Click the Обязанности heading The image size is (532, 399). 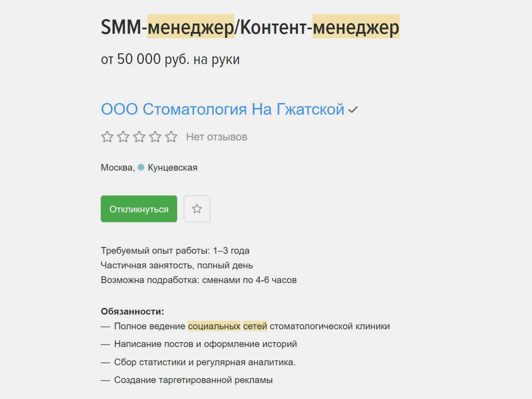click(132, 311)
